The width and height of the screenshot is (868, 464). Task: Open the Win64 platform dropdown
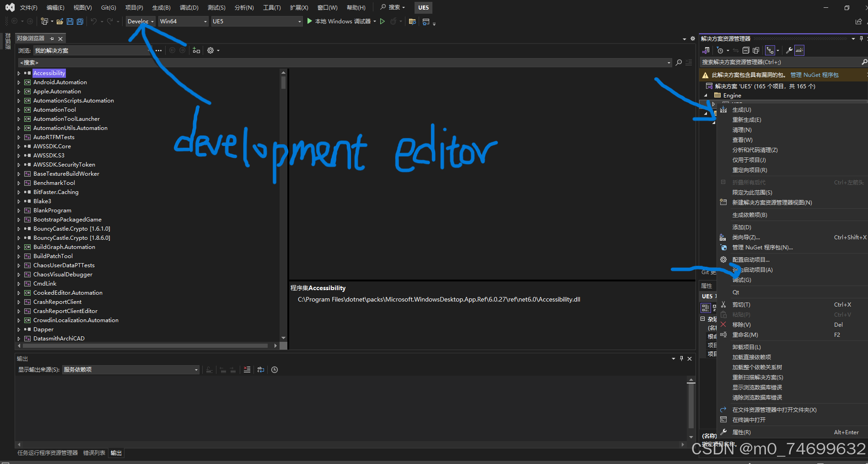(x=183, y=22)
